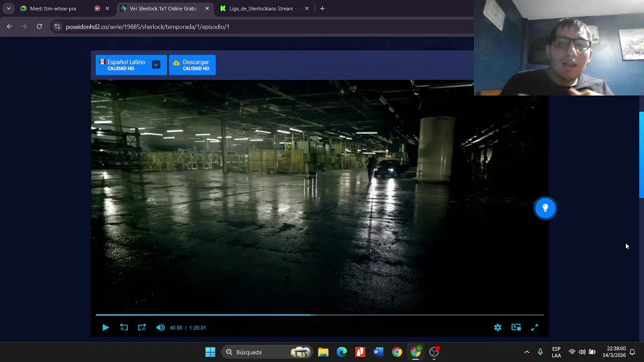Switch to the Liga_de_Sherlockians Stream tab
This screenshot has width=644, height=362.
pos(264,9)
